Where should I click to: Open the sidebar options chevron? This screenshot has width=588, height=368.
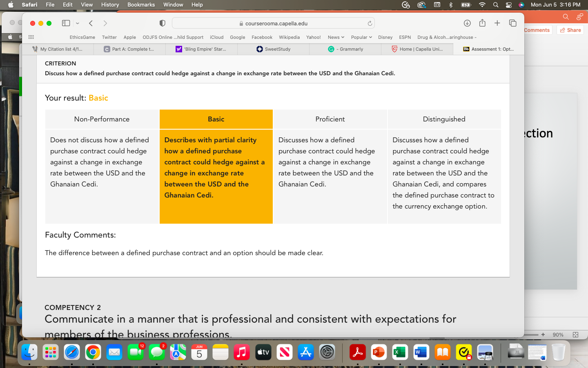click(x=78, y=23)
